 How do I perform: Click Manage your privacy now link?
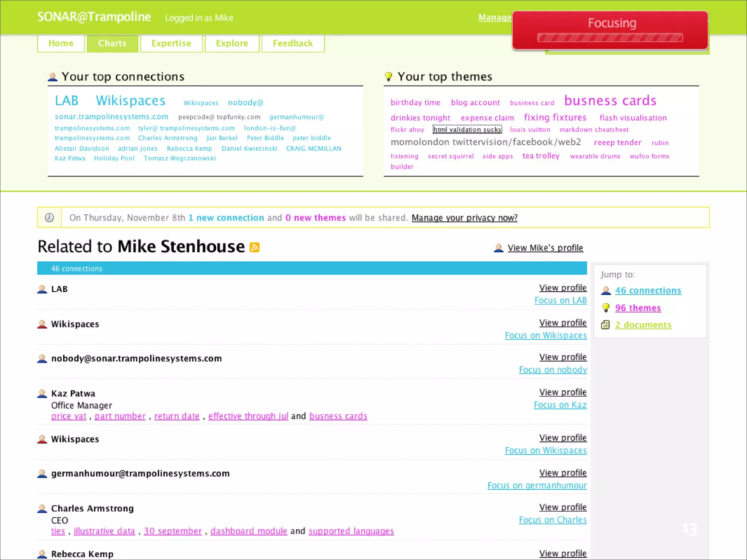[x=464, y=218]
